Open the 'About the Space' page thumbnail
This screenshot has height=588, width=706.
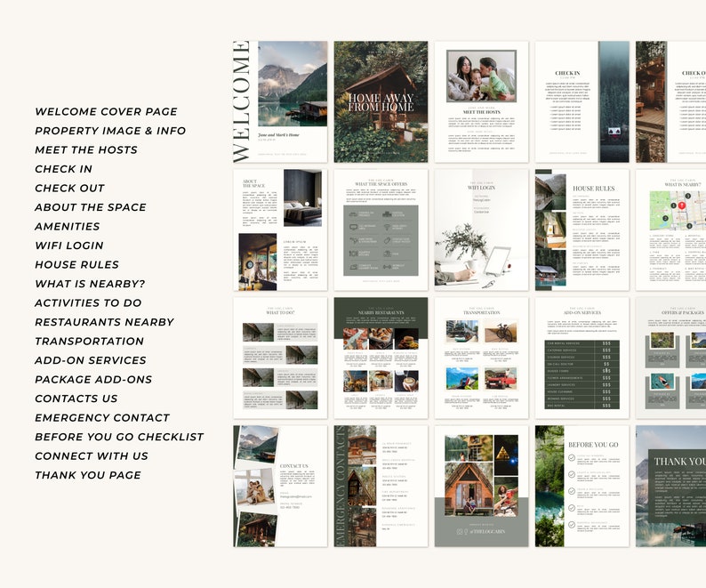280,230
